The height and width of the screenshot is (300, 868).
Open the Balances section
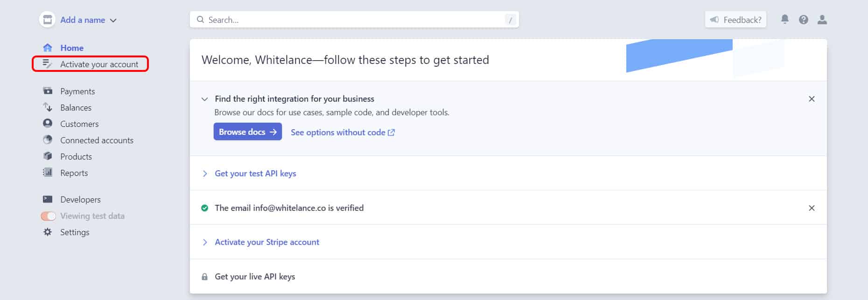point(76,108)
